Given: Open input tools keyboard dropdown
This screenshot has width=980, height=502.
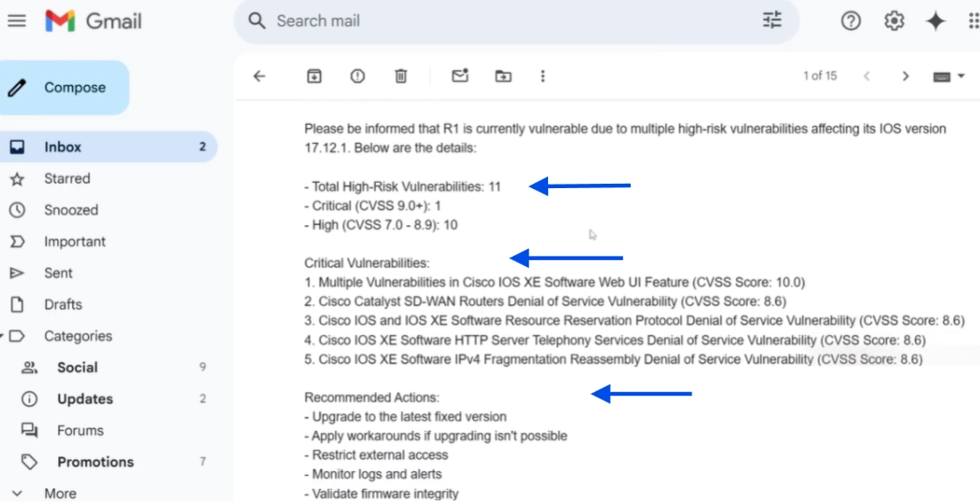Looking at the screenshot, I should [x=948, y=76].
